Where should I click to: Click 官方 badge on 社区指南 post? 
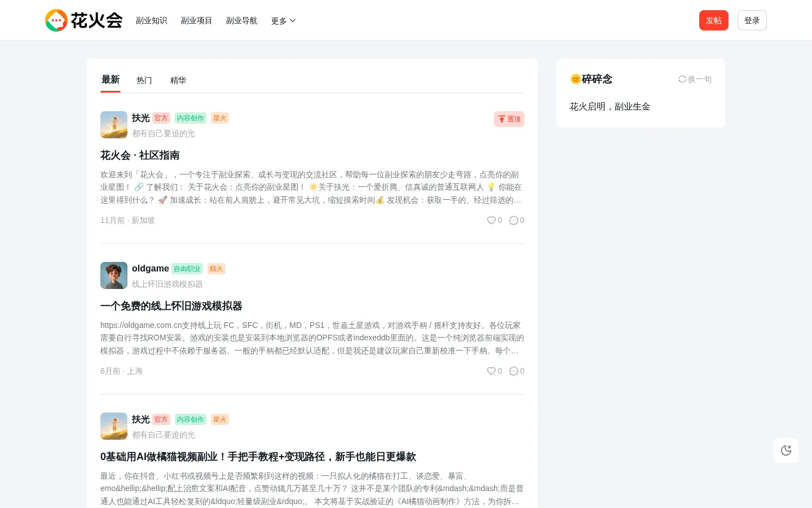pos(161,118)
